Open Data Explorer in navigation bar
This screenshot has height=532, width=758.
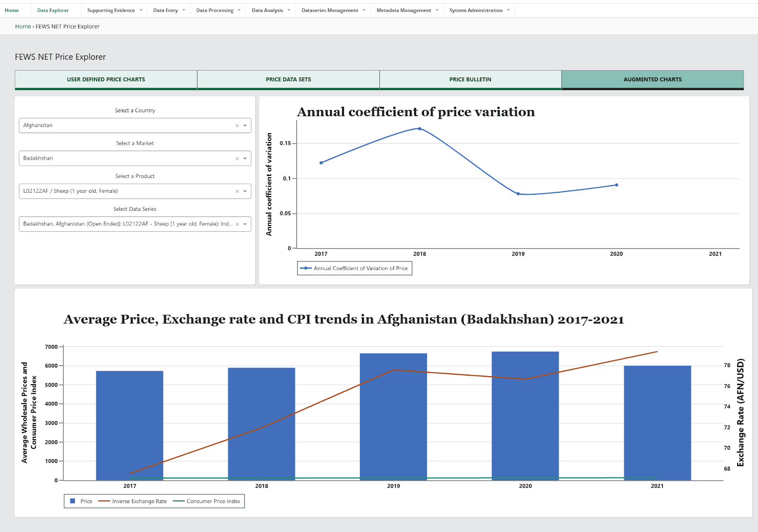click(x=53, y=10)
